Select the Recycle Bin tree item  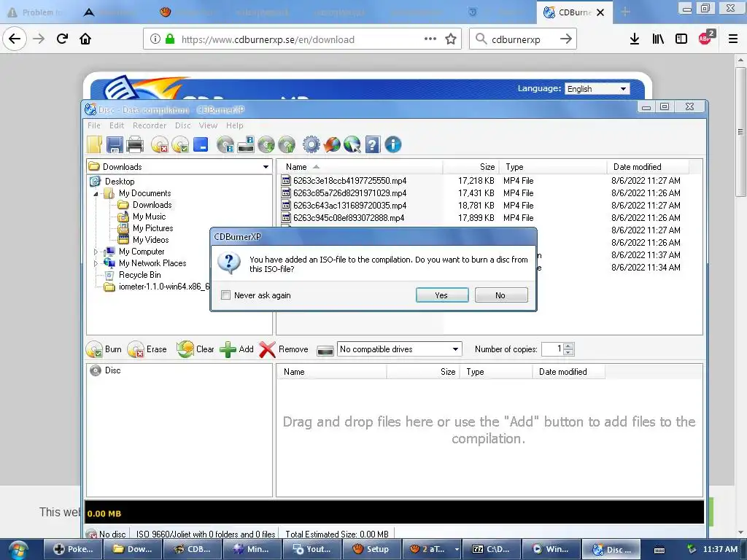tap(139, 275)
